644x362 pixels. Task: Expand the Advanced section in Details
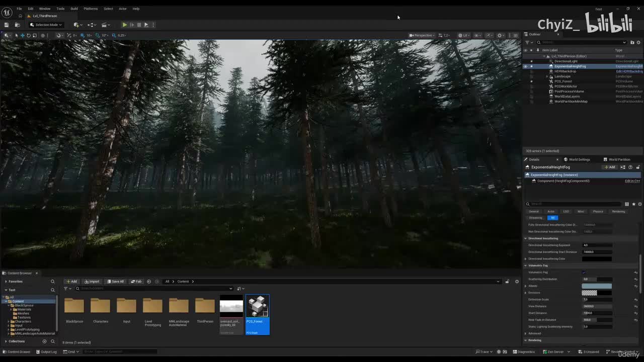click(x=526, y=333)
